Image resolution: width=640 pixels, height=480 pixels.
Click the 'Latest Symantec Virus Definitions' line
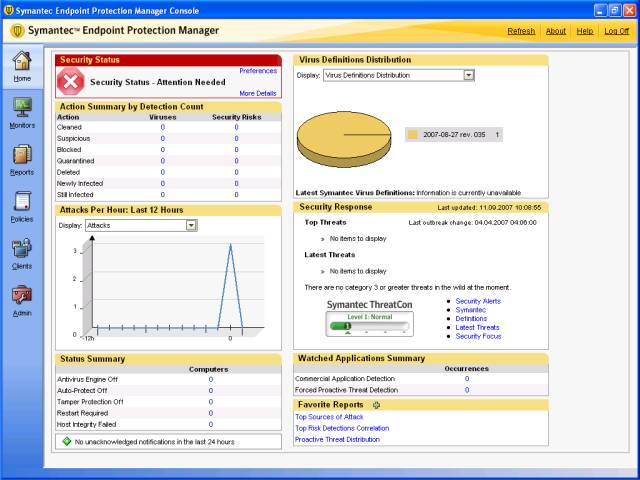(x=408, y=193)
